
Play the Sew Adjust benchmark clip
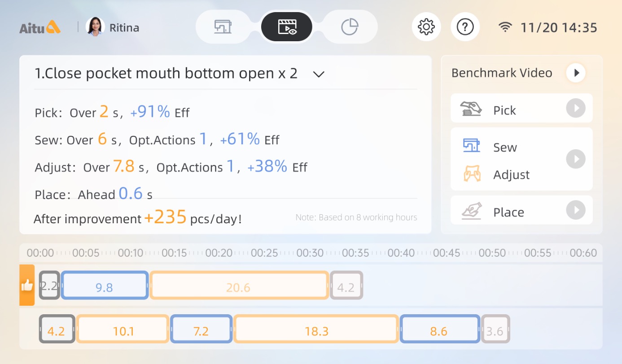576,159
